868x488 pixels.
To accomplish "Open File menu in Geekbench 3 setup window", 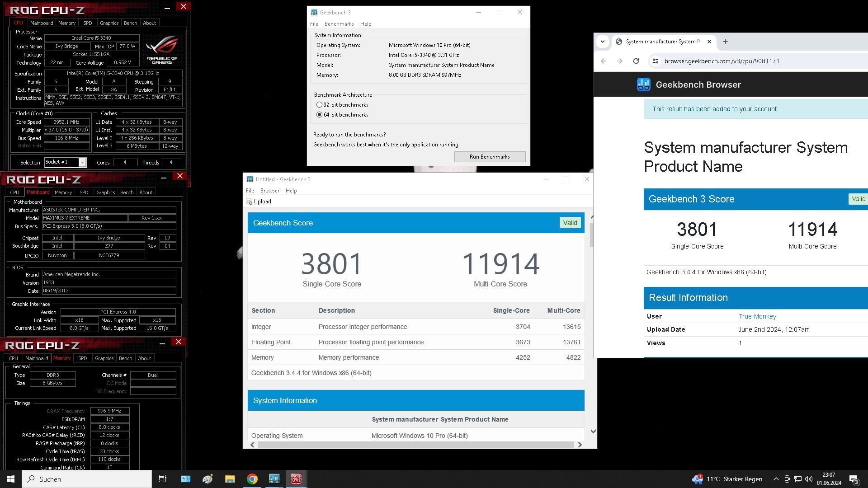I will (x=314, y=24).
